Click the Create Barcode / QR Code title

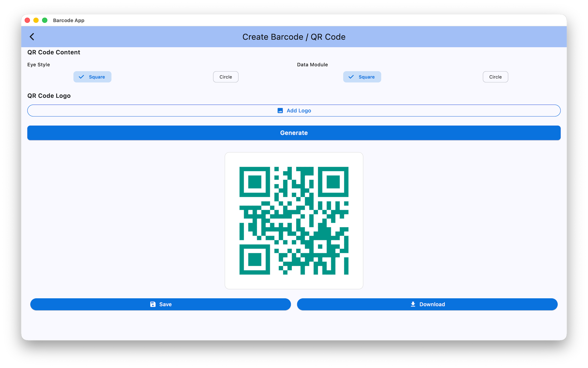[294, 37]
